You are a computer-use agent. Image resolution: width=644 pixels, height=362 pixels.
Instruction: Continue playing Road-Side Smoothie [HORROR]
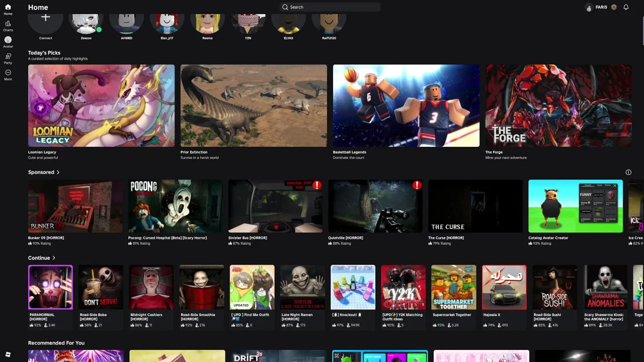click(202, 287)
